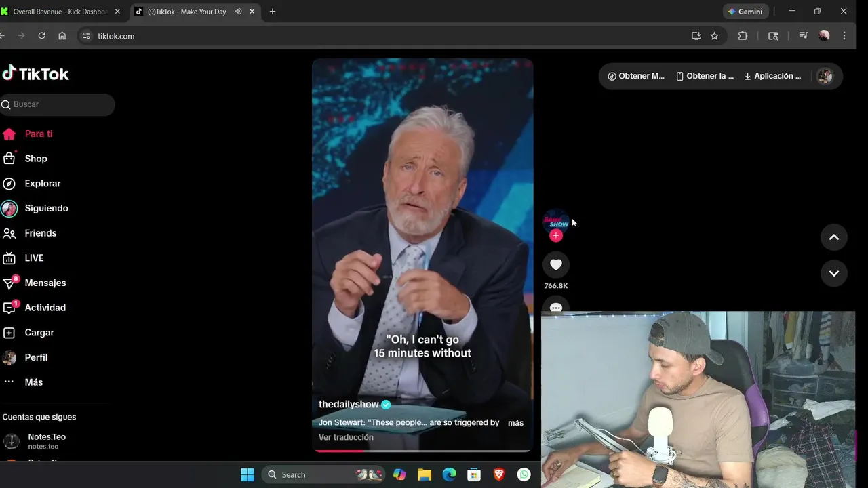Install TikTok app from address bar
The image size is (868, 488).
[696, 36]
